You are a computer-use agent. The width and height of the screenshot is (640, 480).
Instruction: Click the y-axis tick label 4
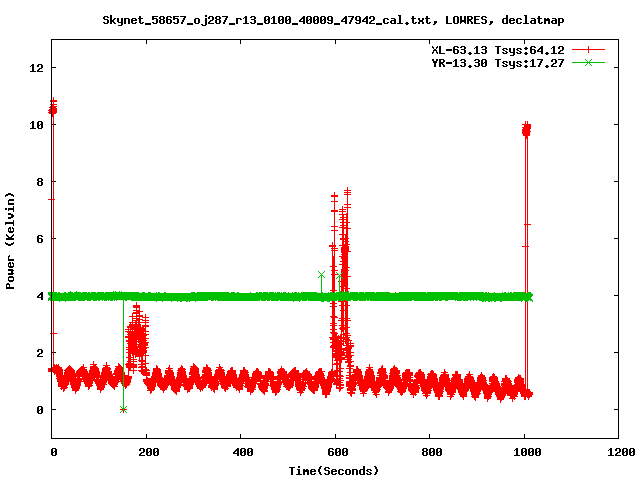tap(40, 296)
